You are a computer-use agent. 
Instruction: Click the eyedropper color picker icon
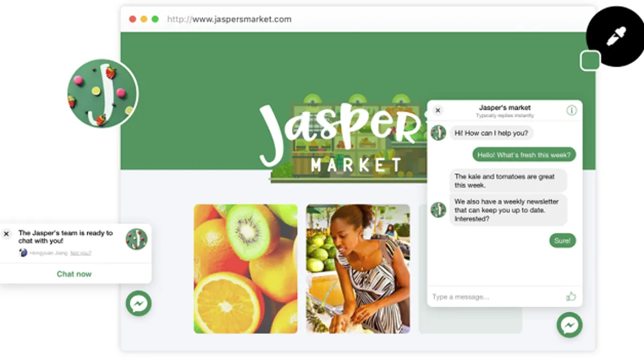pyautogui.click(x=616, y=37)
